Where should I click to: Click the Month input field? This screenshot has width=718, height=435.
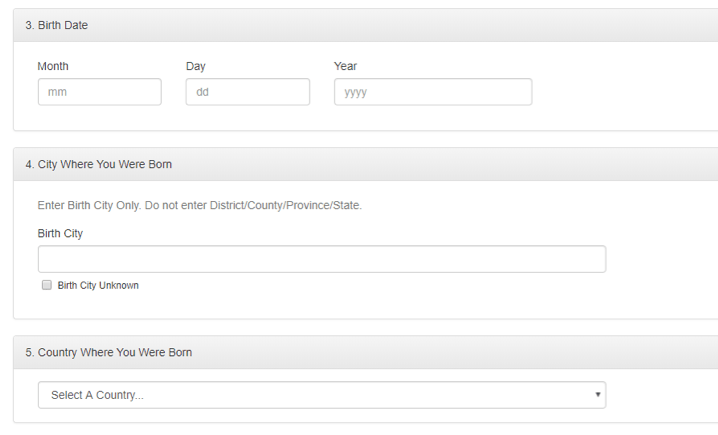(99, 92)
